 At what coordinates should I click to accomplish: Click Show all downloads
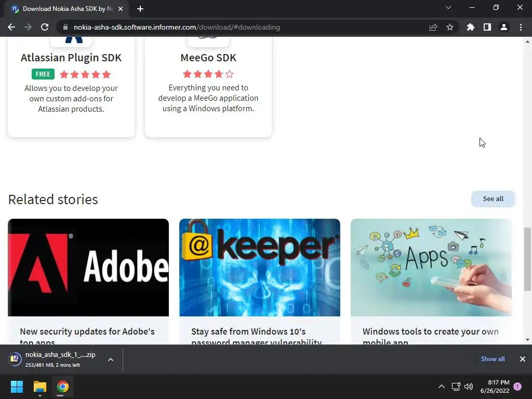[493, 359]
